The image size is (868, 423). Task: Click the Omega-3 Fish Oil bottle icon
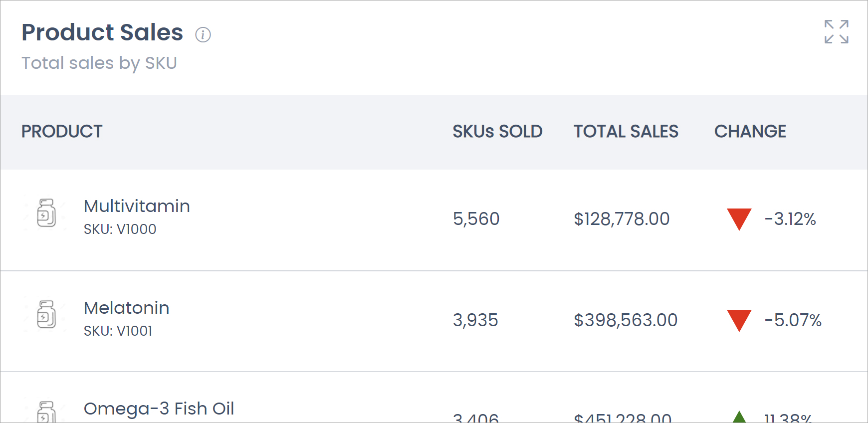(x=46, y=412)
